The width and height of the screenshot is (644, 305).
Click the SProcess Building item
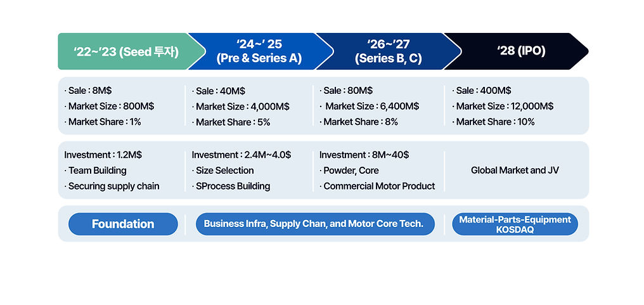(x=232, y=186)
